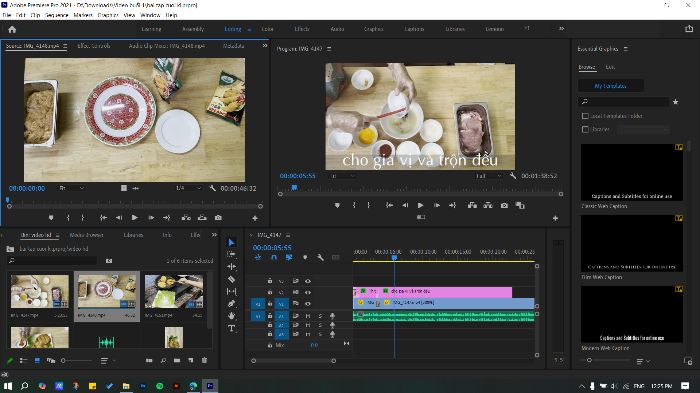This screenshot has width=700, height=393.
Task: Open Timeline display settings wrench
Action: pos(320,257)
